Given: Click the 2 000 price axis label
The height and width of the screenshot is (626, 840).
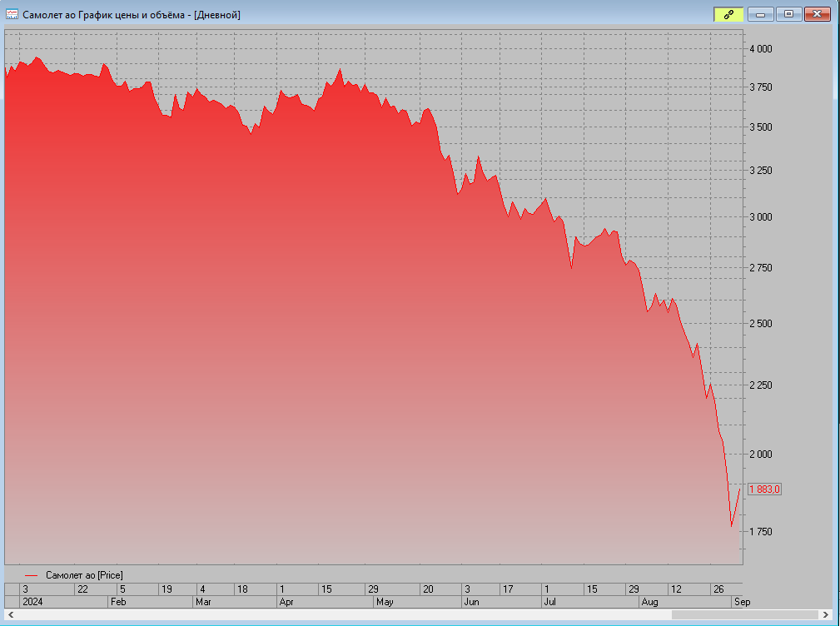Looking at the screenshot, I should pyautogui.click(x=761, y=455).
